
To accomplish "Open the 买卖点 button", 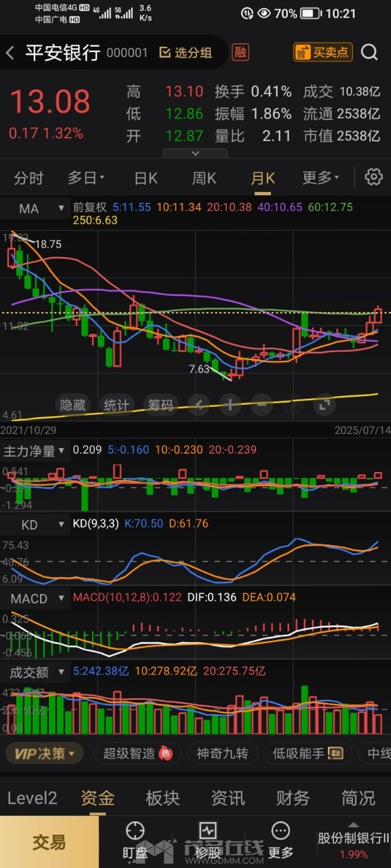I will (x=322, y=52).
